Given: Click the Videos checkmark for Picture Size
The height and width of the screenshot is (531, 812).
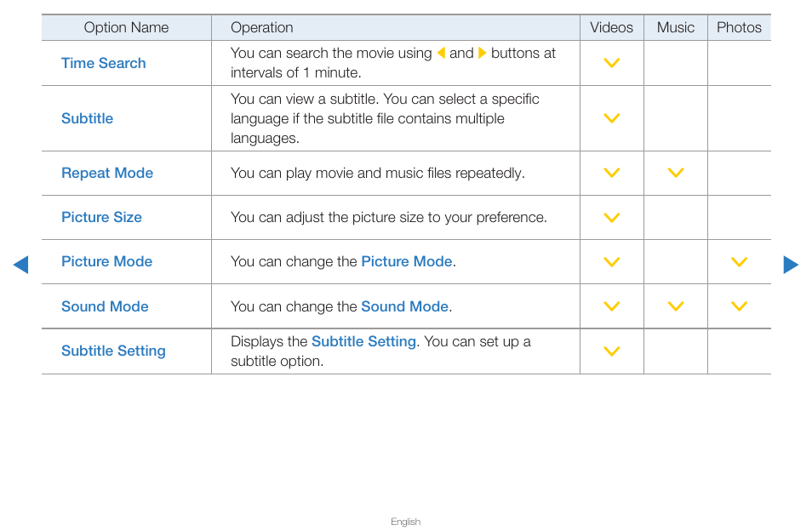Looking at the screenshot, I should [612, 217].
